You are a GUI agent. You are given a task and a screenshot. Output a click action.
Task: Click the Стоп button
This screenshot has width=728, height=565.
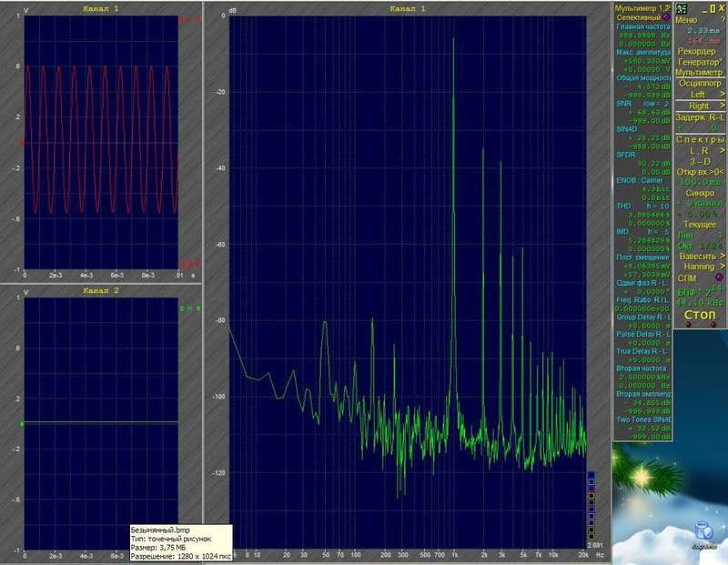[700, 315]
